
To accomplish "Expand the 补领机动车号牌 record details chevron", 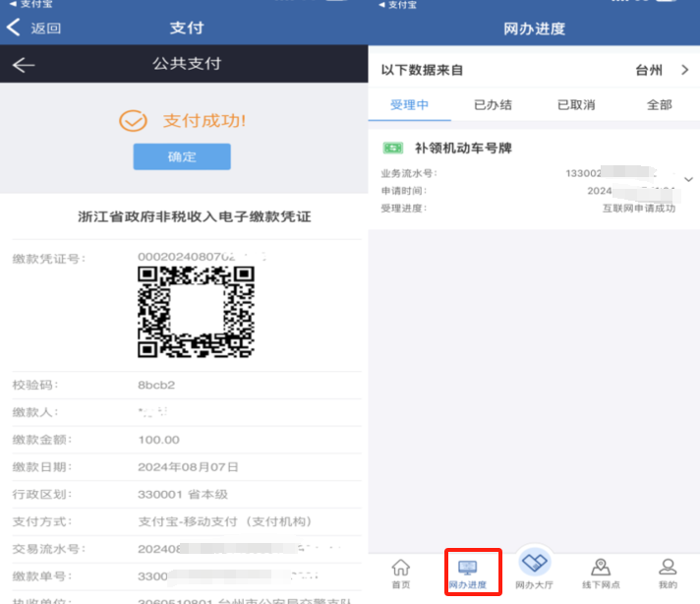I will (x=688, y=179).
